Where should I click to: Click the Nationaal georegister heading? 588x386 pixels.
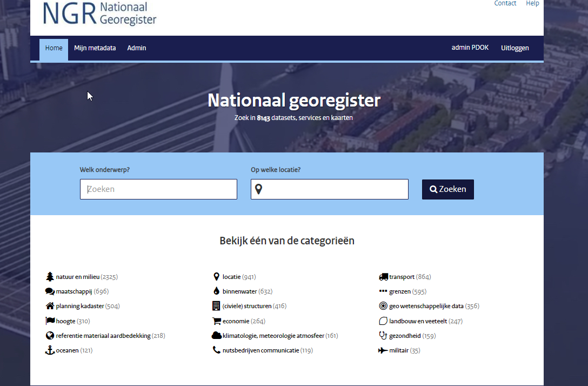point(294,101)
